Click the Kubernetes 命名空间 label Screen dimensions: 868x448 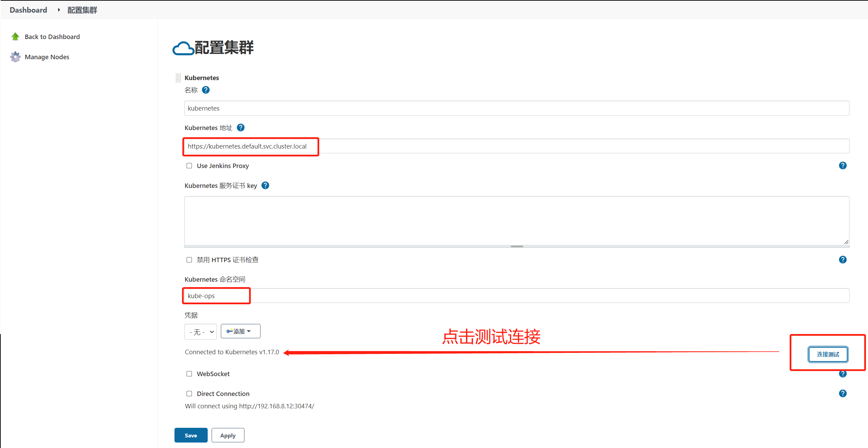[215, 279]
